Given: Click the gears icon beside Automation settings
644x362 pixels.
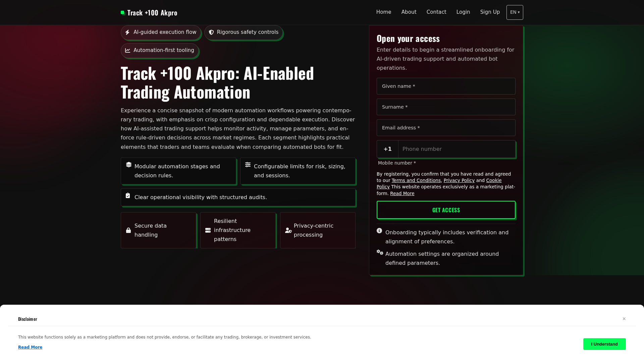Looking at the screenshot, I should click(380, 252).
